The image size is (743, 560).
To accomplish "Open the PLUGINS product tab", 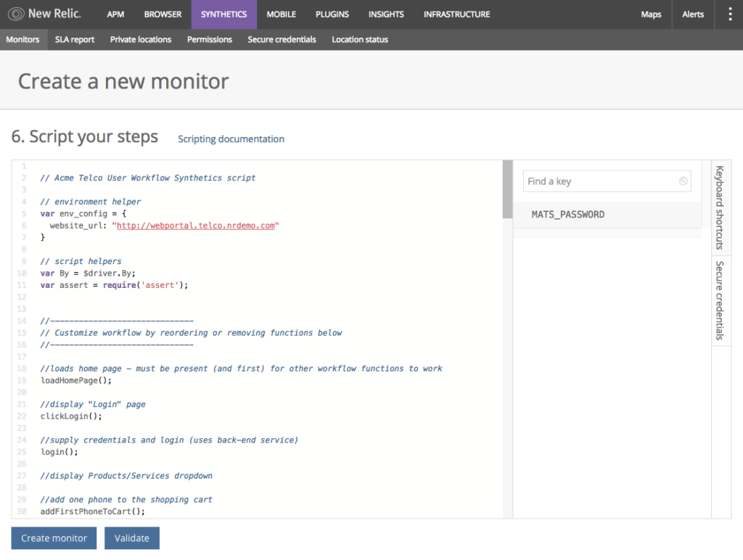I will pyautogui.click(x=332, y=15).
